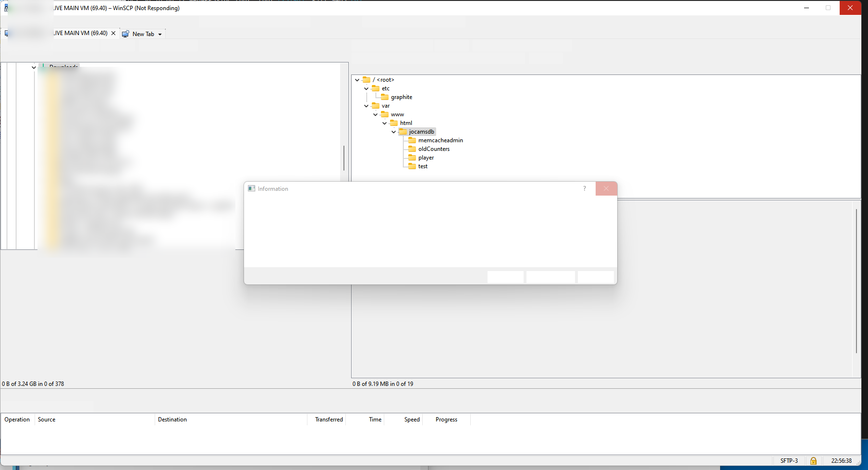Click the oldCounters folder icon
Viewport: 868px width, 470px height.
click(x=412, y=149)
